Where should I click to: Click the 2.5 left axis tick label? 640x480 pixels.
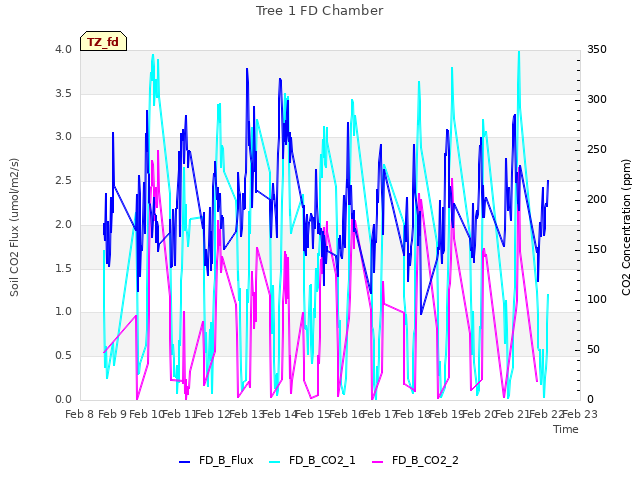[64, 180]
